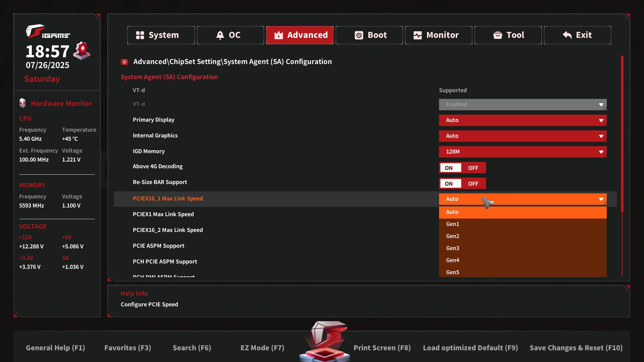Click the iGame logo in the sidebar
The width and height of the screenshot is (644, 362).
point(48,32)
